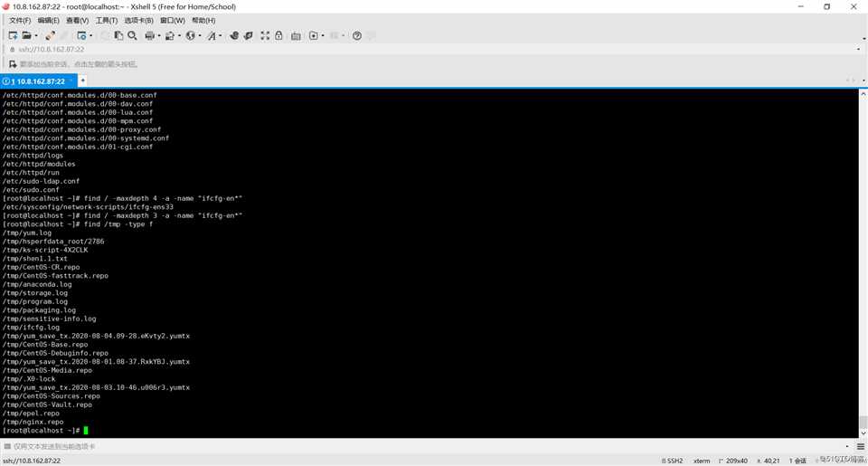The height and width of the screenshot is (466, 868).
Task: Open the 窗口(W) menu
Action: (x=172, y=21)
